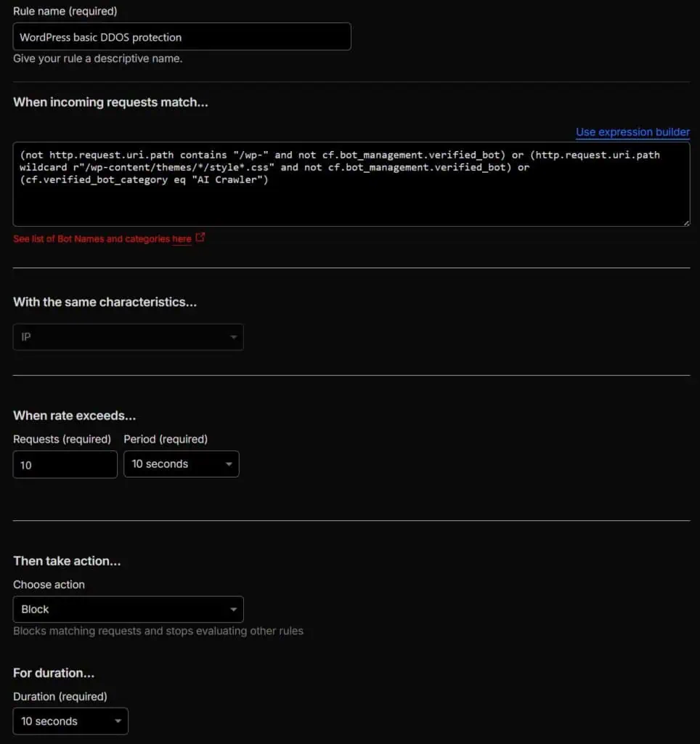
Task: Expand the Choose action dropdown set to Block
Action: (128, 610)
